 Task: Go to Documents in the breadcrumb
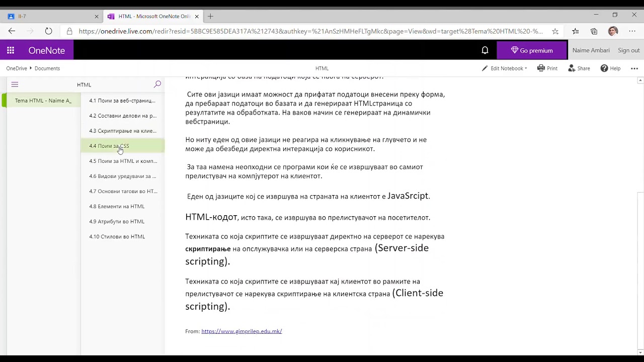[47, 68]
